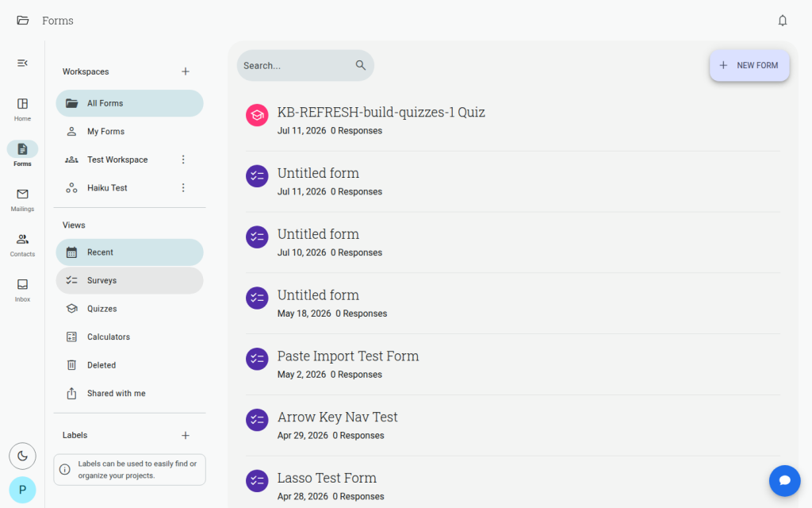Image resolution: width=812 pixels, height=508 pixels.
Task: Click the folder icon beside Forms title
Action: click(23, 20)
